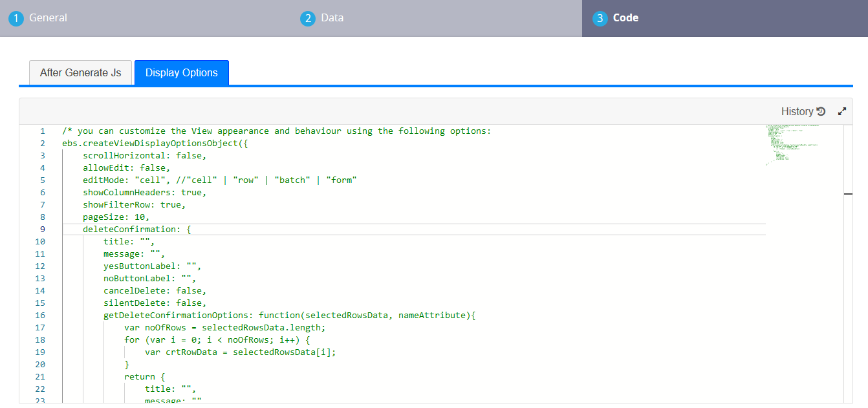Click the deleteConfirmation opening brace line
This screenshot has height=408, width=868.
[136, 229]
